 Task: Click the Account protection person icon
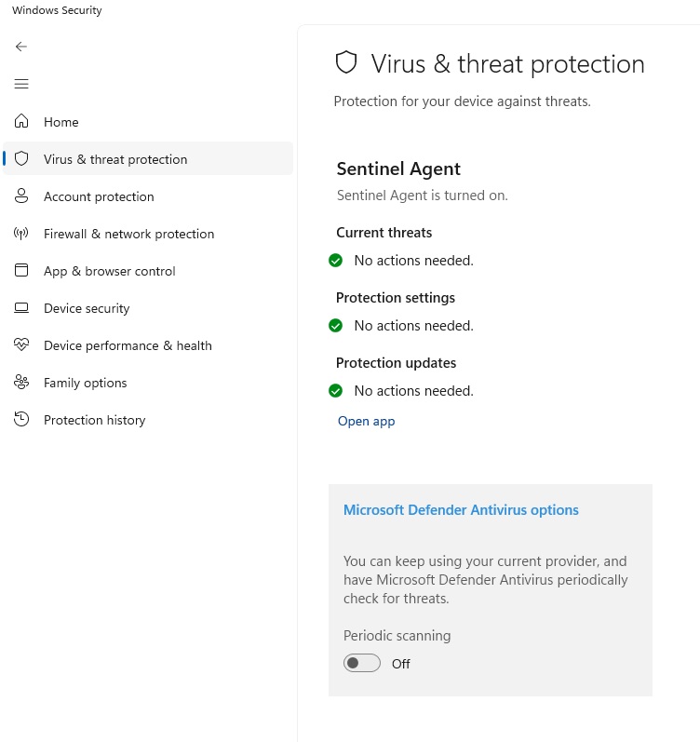(x=22, y=196)
